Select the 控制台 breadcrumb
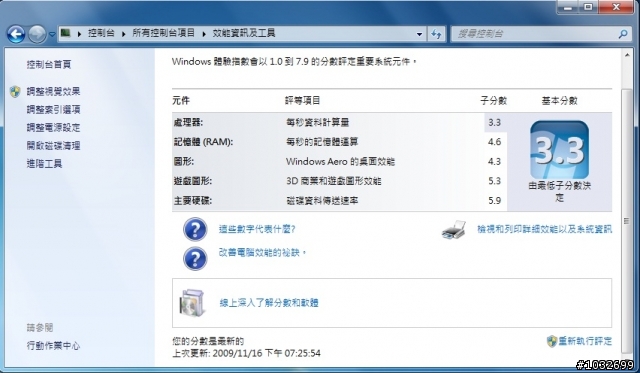This screenshot has height=373, width=640. [101, 33]
